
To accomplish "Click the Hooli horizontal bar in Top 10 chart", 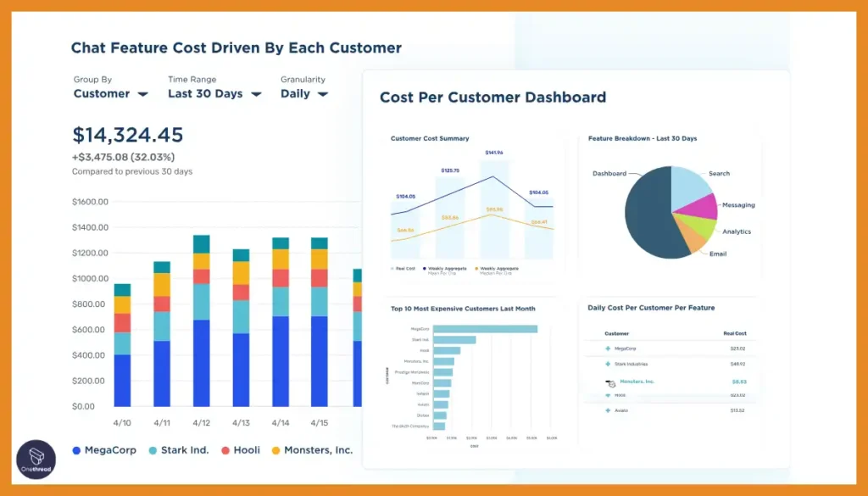I will click(x=447, y=350).
